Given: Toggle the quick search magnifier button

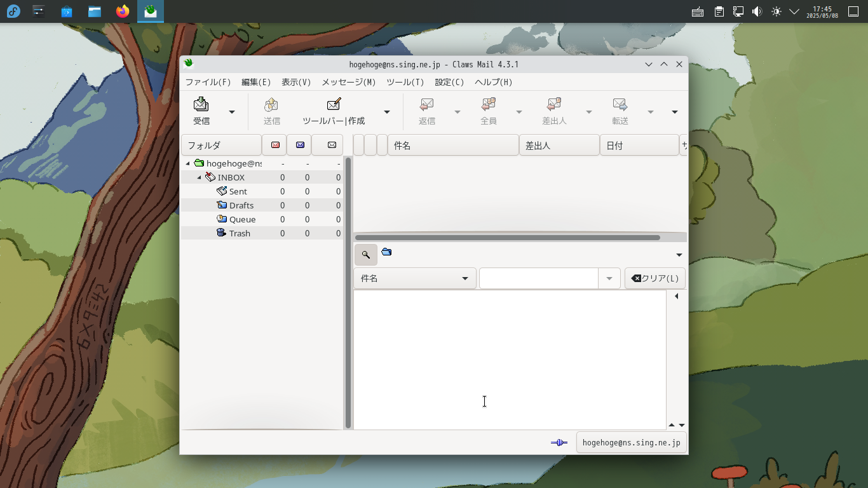Looking at the screenshot, I should pyautogui.click(x=365, y=255).
